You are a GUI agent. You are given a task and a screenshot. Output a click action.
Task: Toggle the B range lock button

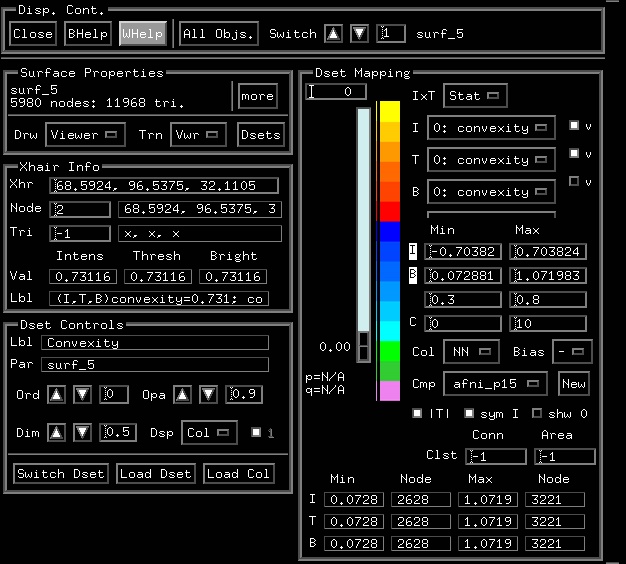(x=413, y=275)
